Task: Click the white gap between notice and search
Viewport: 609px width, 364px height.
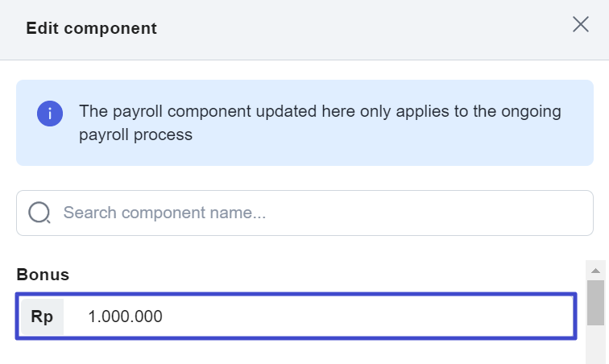Action: pos(304,178)
